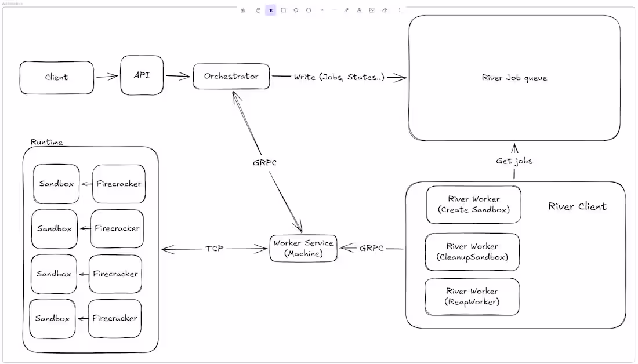This screenshot has height=364, width=638.
Task: Click the GRPC label below Orchestrator
Action: (264, 163)
